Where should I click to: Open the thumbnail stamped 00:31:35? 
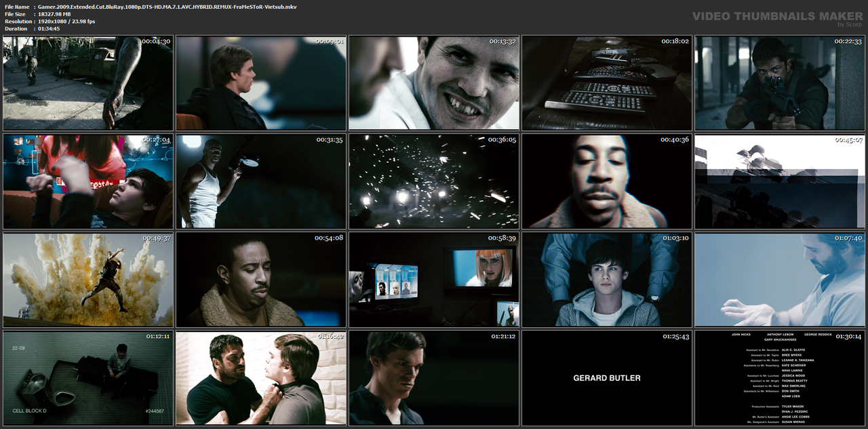[261, 181]
